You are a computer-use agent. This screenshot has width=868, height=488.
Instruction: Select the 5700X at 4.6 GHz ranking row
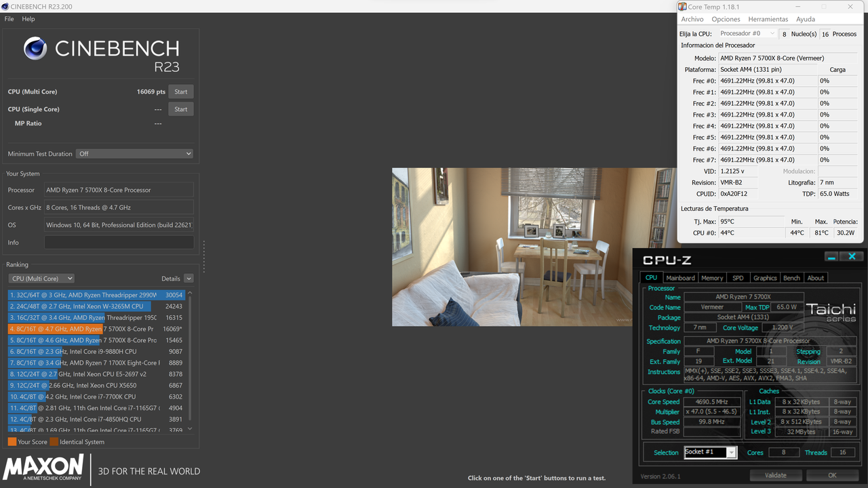tap(96, 340)
